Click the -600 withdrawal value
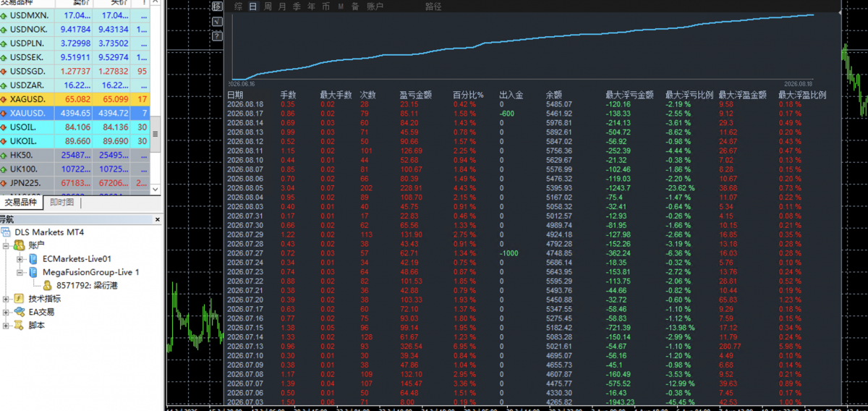 [506, 113]
